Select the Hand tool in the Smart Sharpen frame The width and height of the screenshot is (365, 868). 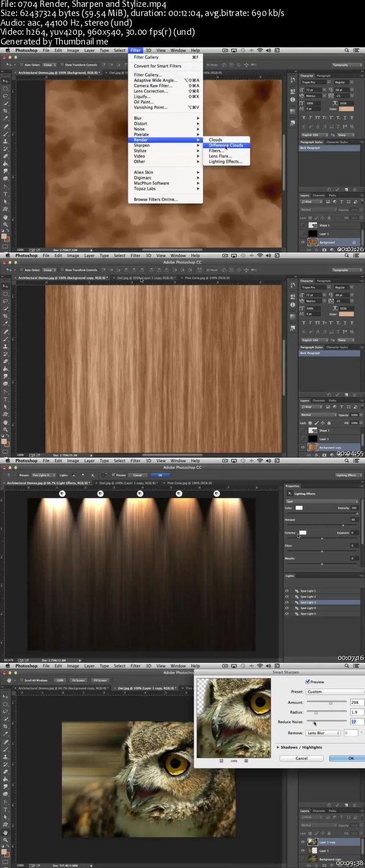tap(6, 833)
